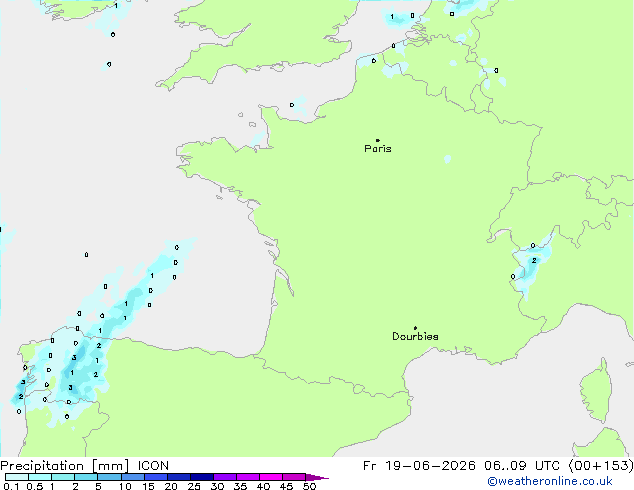The width and height of the screenshot is (634, 490).
Task: Click the 0.5–1 mm legend color swatch
Action: [x=40, y=477]
